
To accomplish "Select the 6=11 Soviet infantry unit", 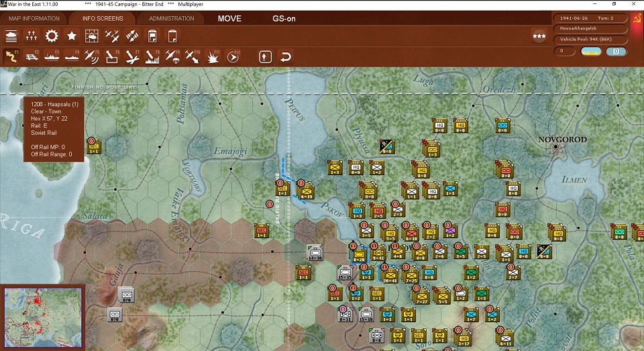I will coord(505,338).
